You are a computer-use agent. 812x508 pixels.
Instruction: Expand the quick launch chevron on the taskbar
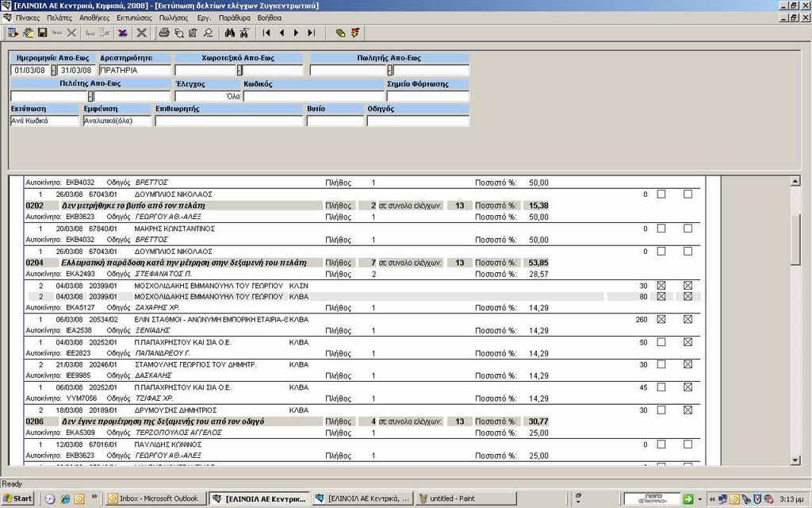[94, 497]
